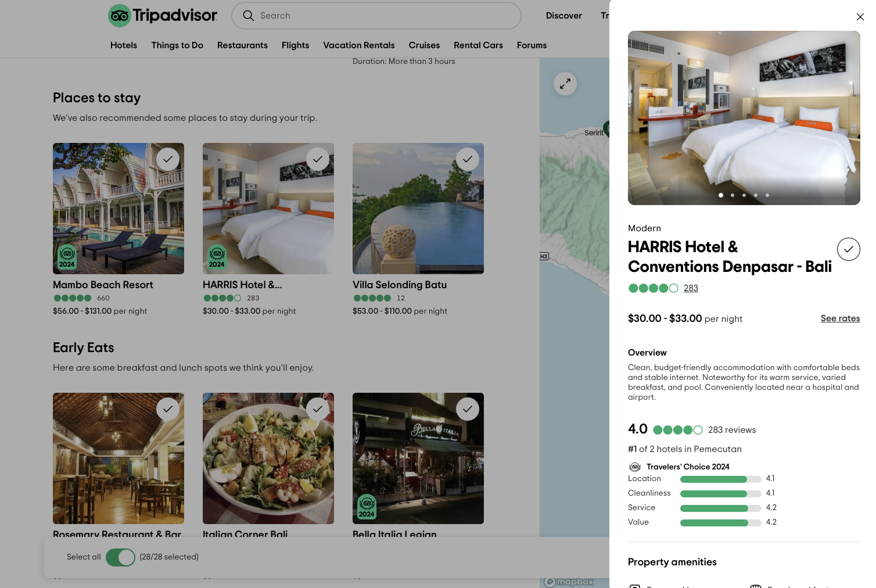876x588 pixels.
Task: Deselect Mambo Beach Resort checkmark
Action: pyautogui.click(x=167, y=159)
